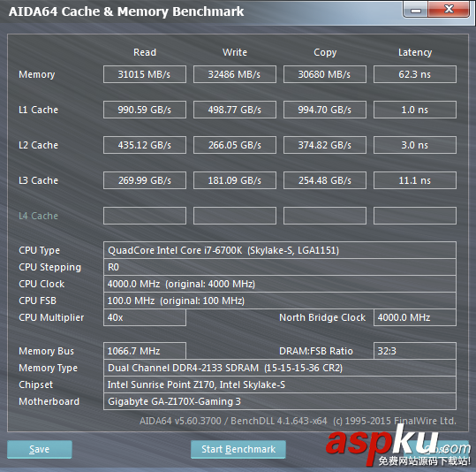The image size is (476, 472).
Task: Click the greyed L4 Cache row label
Action: [x=38, y=216]
